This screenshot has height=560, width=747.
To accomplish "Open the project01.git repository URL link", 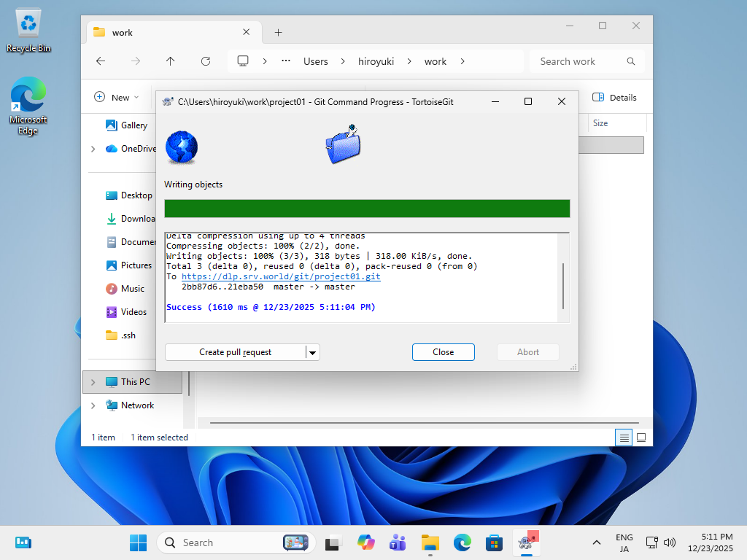I will pos(281,277).
